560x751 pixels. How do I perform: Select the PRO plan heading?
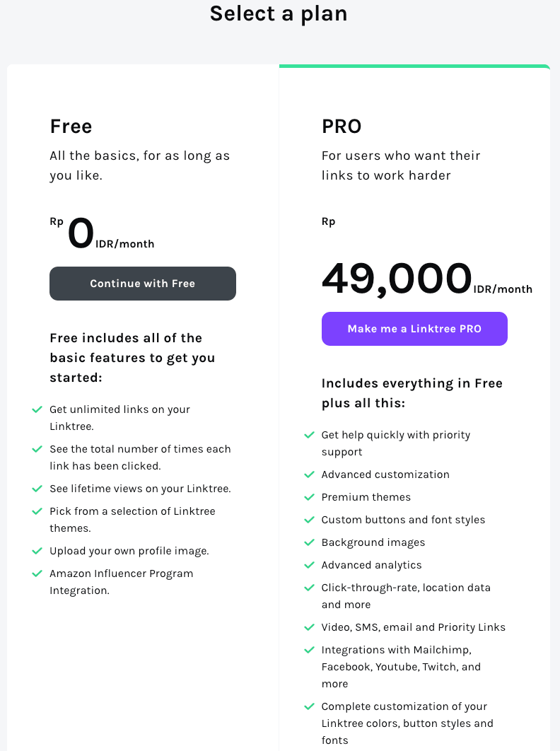(342, 127)
